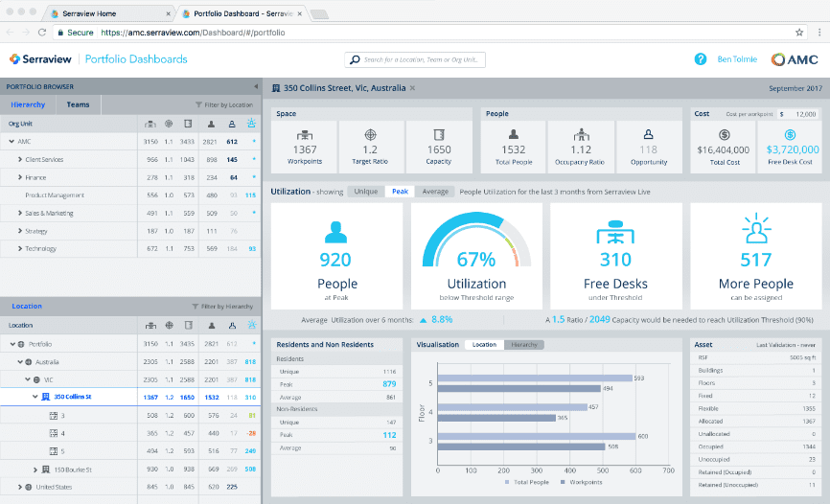Click the Workpoints desk icon in Space panel
The image size is (830, 504).
click(303, 134)
